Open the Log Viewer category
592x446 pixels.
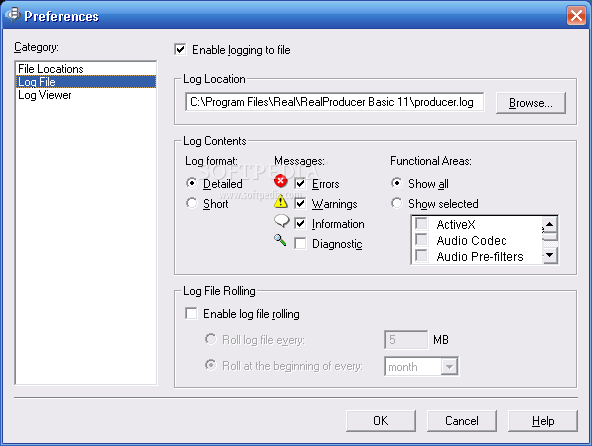[x=86, y=95]
